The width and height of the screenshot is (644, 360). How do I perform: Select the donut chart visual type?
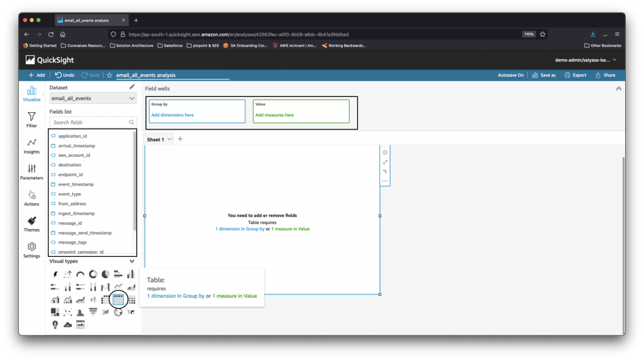pyautogui.click(x=93, y=274)
